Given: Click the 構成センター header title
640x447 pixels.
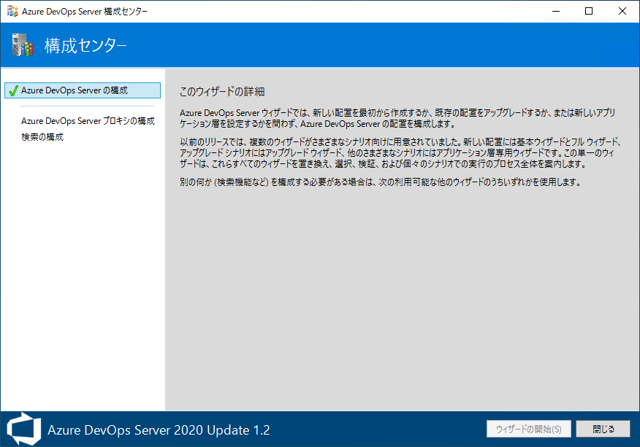Looking at the screenshot, I should tap(85, 46).
